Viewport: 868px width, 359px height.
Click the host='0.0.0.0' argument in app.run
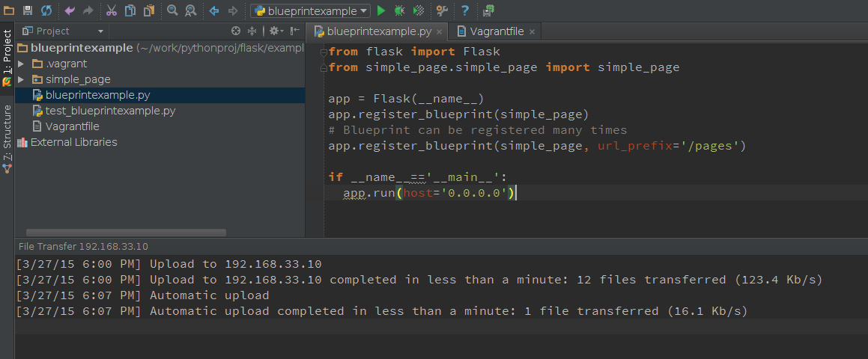coord(455,194)
